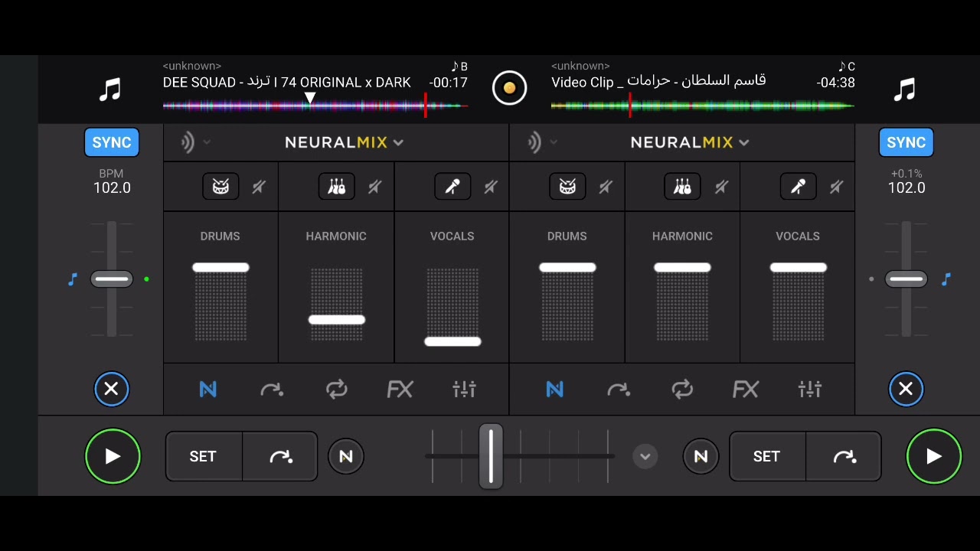Solo harmonic instruments on right deck
The width and height of the screenshot is (980, 551).
point(682,187)
